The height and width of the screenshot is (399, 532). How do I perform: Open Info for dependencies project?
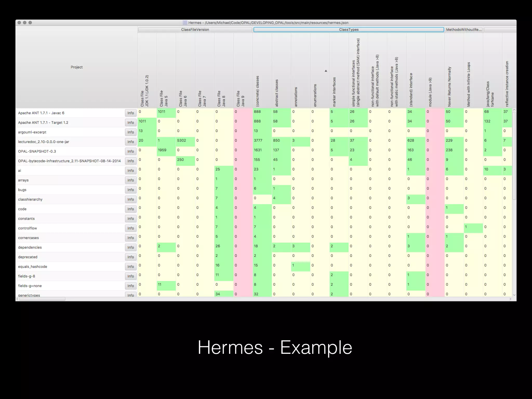pyautogui.click(x=131, y=248)
